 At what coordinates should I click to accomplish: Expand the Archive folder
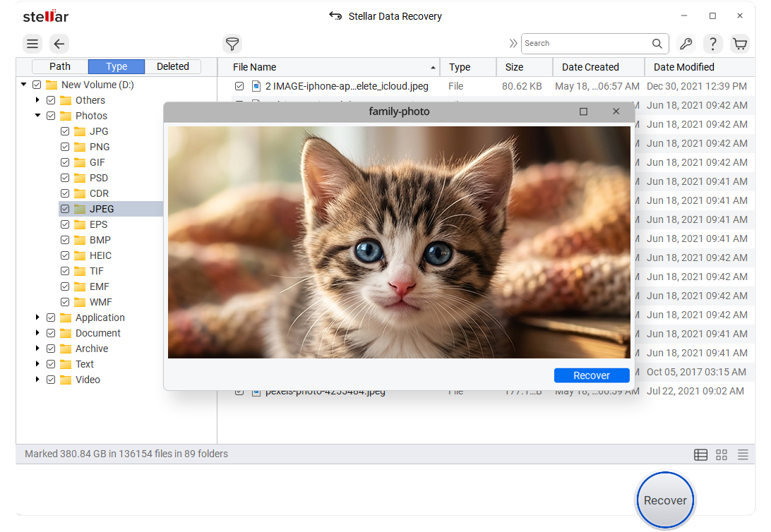(37, 349)
